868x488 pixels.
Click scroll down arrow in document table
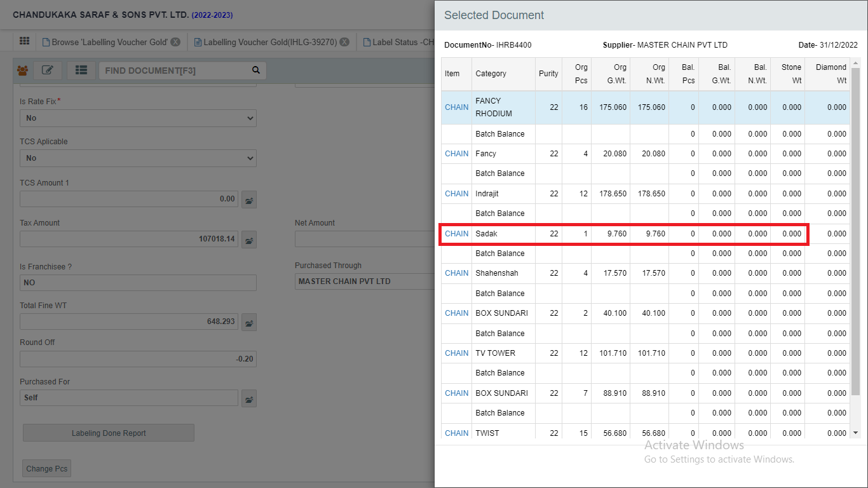tap(855, 433)
